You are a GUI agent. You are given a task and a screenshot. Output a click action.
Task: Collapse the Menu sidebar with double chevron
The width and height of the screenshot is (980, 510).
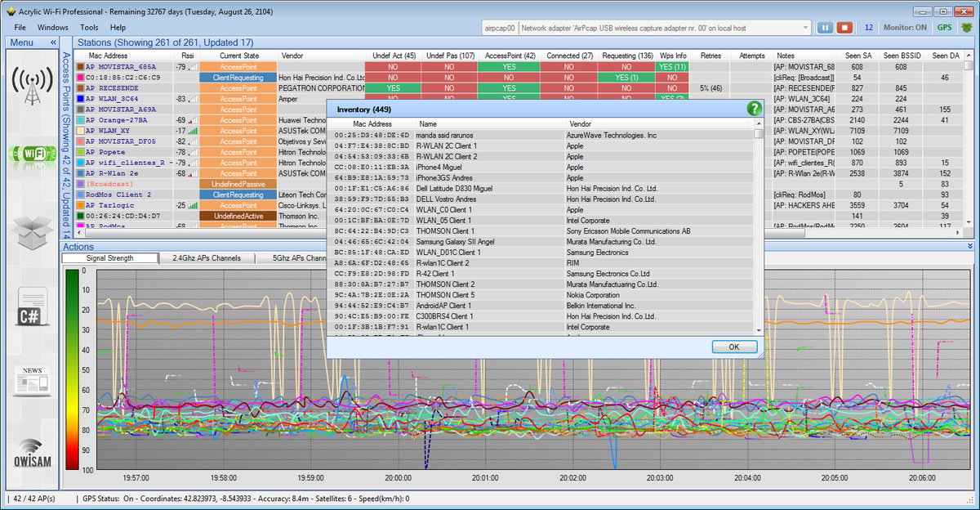tap(53, 42)
